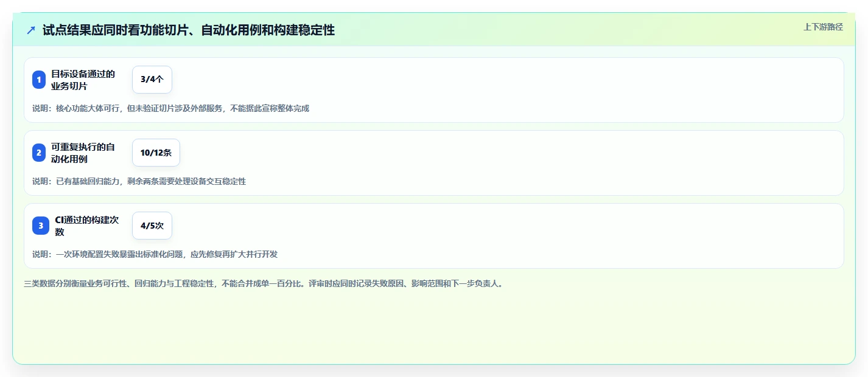Image resolution: width=868 pixels, height=377 pixels.
Task: Click the blue number 3 badge
Action: click(x=41, y=226)
